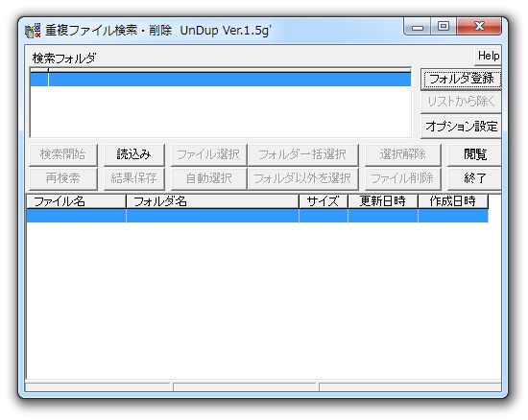Screen dimensions: 528x420
Task: Click the 再検索 button
Action: 63,178
